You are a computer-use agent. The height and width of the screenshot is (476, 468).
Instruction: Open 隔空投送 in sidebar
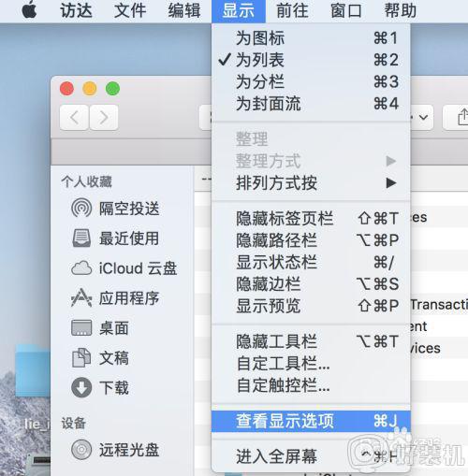tap(129, 209)
